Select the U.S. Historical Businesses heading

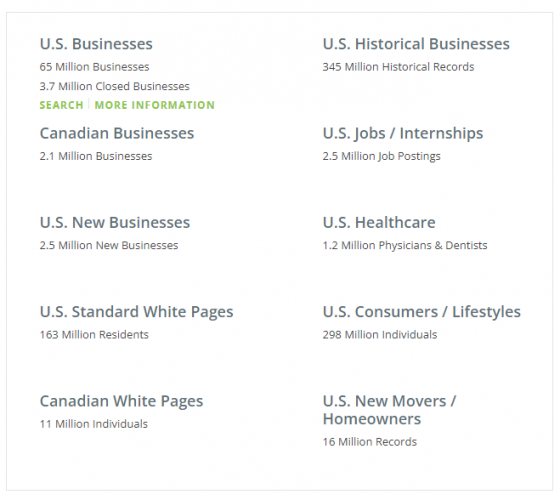point(416,44)
